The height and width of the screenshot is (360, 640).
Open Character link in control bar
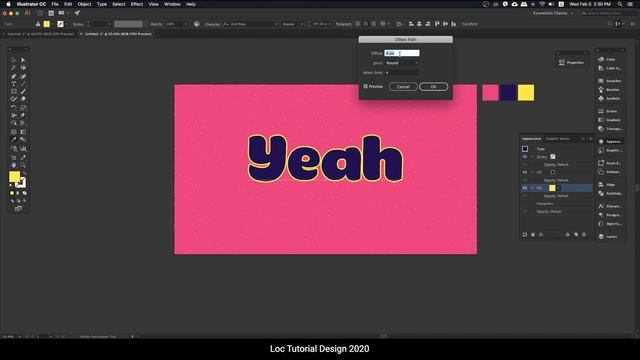(x=212, y=24)
